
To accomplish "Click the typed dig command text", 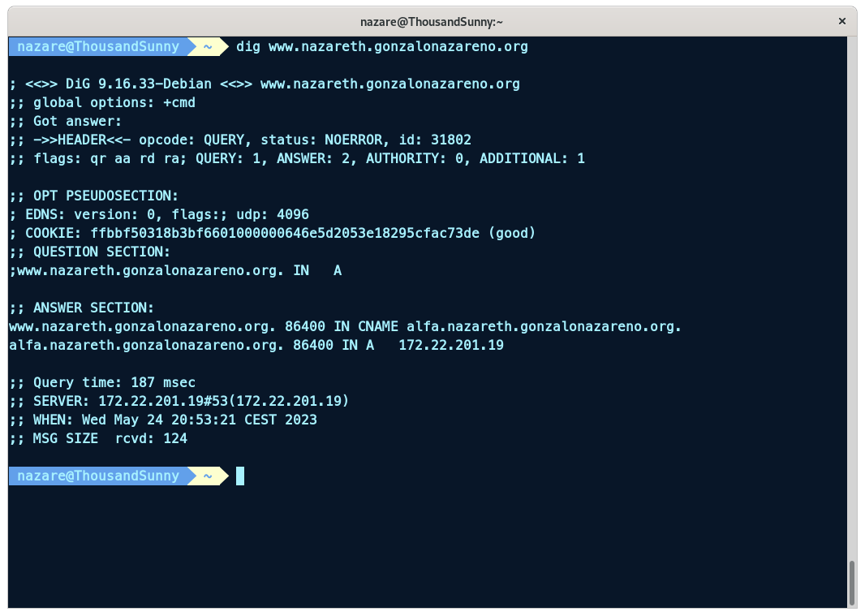I will click(x=381, y=47).
